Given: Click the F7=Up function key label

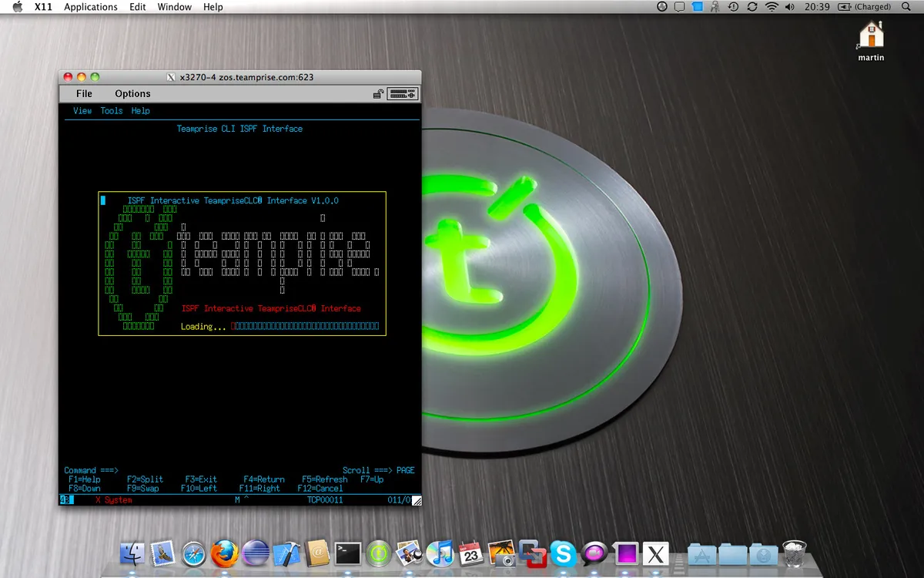Looking at the screenshot, I should point(372,479).
